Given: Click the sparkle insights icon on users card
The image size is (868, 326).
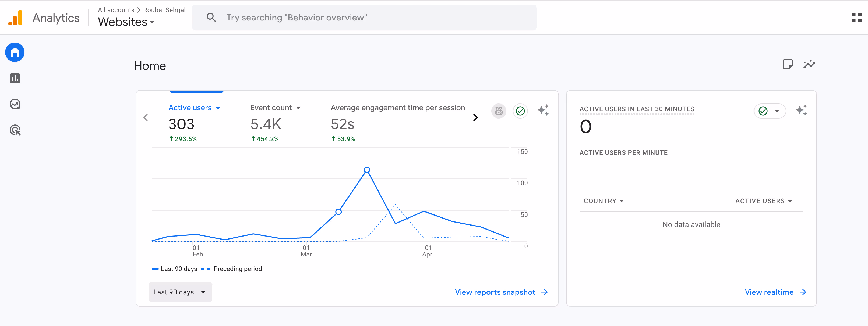Looking at the screenshot, I should tap(542, 110).
